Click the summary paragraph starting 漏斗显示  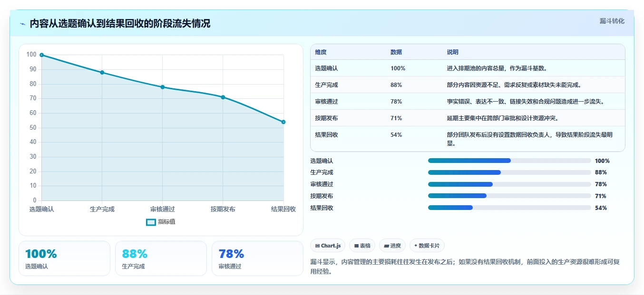coord(465,266)
